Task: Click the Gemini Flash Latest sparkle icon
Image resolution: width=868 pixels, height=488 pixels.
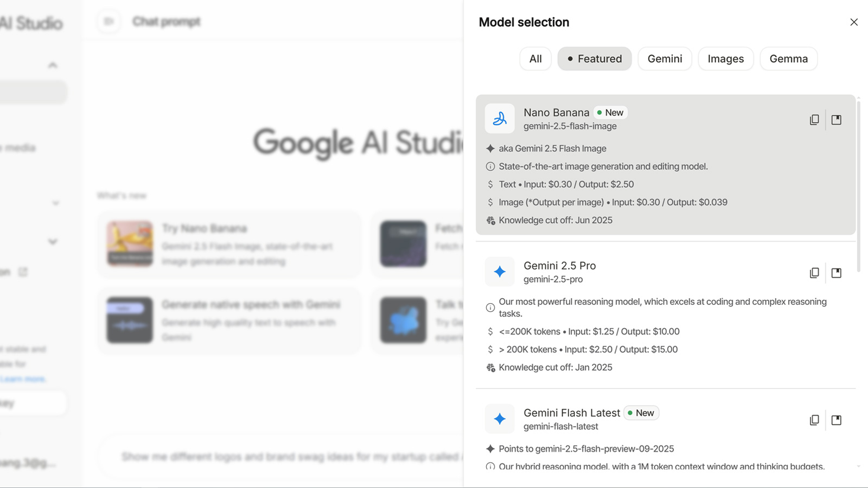Action: pos(500,419)
